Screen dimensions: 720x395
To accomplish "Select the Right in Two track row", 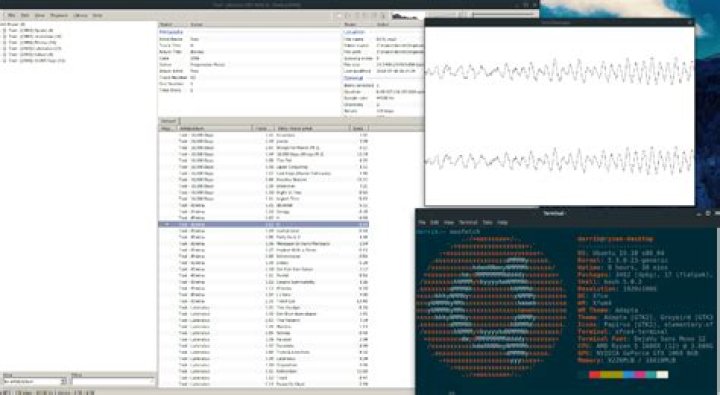I will pyautogui.click(x=264, y=192).
